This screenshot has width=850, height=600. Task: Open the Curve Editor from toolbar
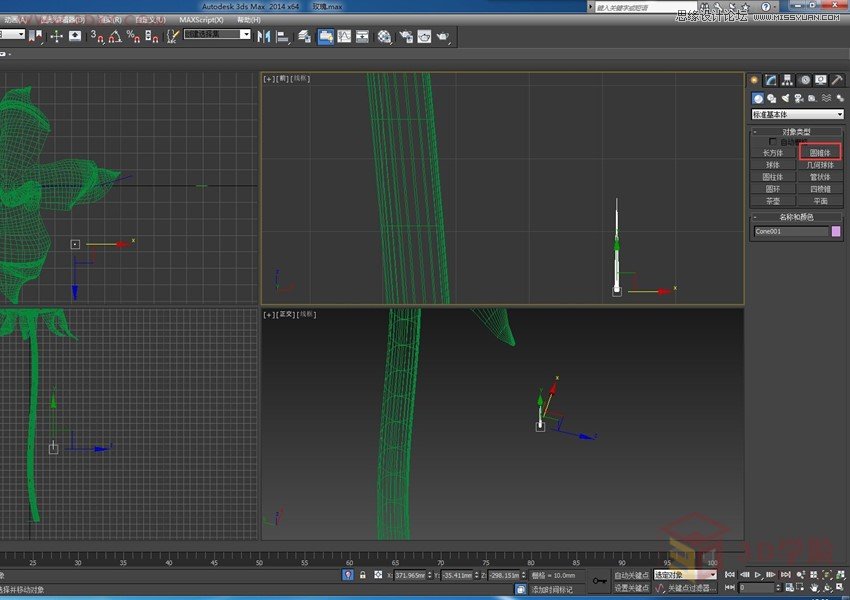coord(345,36)
